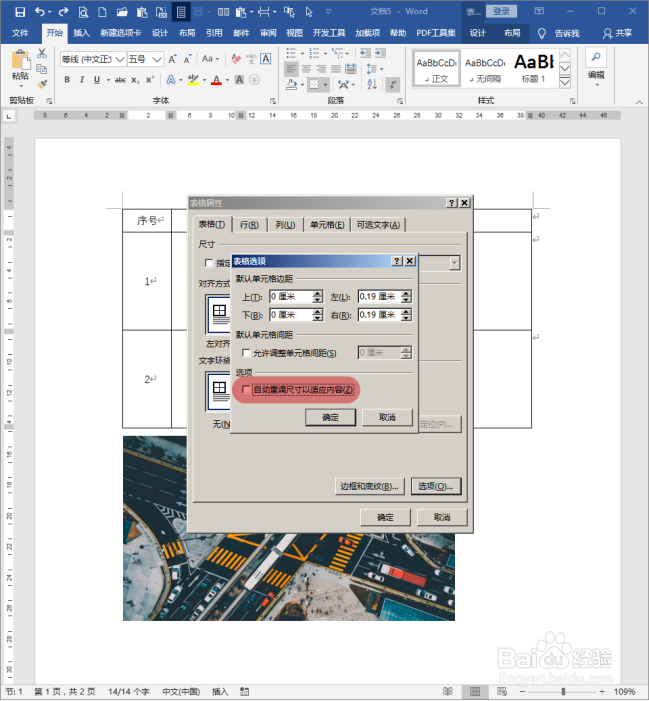Viewport: 649px width, 701px height.
Task: Open the font color dropdown arrow
Action: (227, 80)
